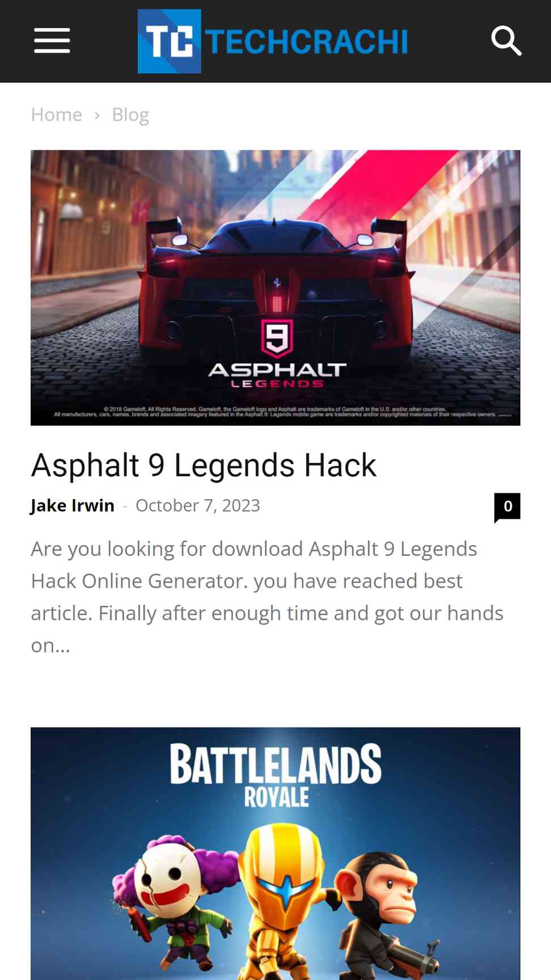Open the site search magnifier

click(506, 41)
